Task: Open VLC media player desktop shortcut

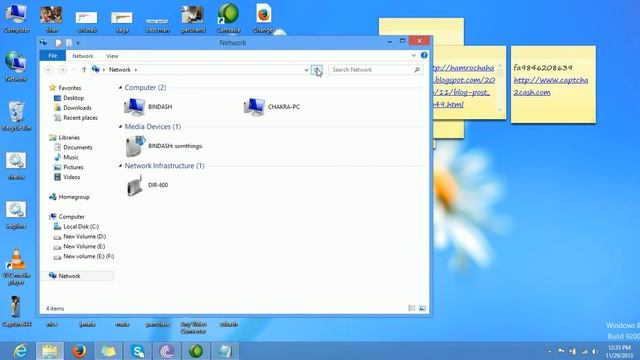Action: [x=16, y=266]
